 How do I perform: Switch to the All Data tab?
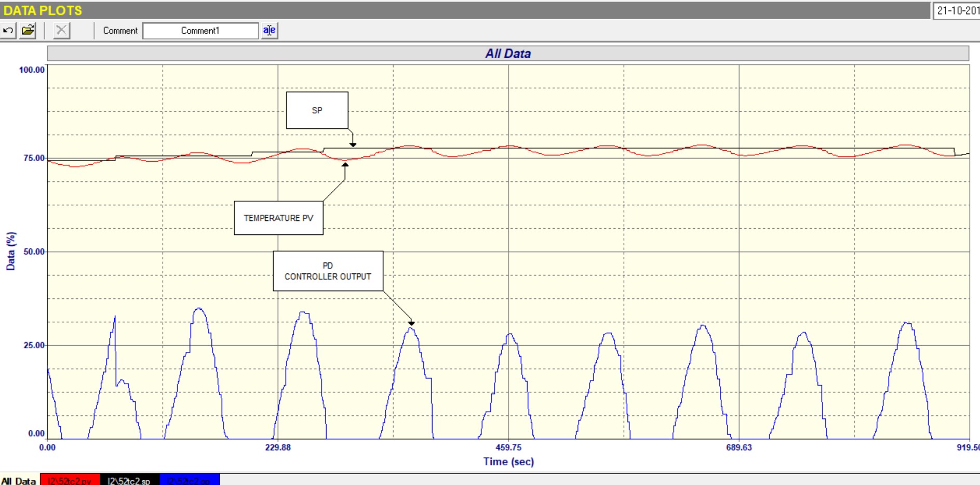19,481
